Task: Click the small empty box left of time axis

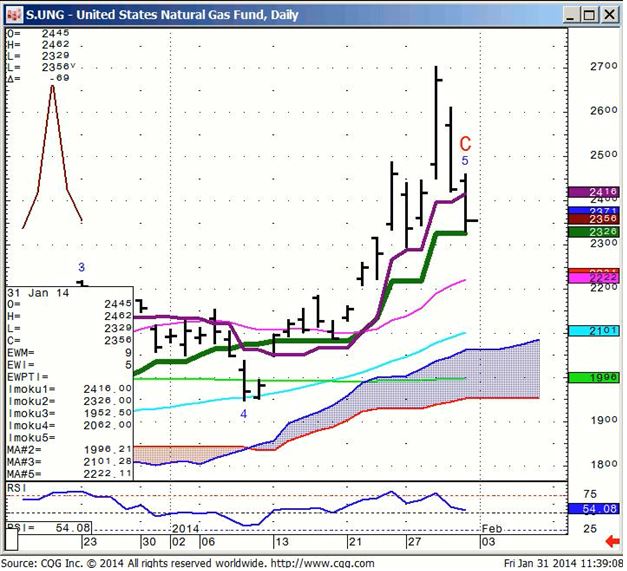Action: 12,540
